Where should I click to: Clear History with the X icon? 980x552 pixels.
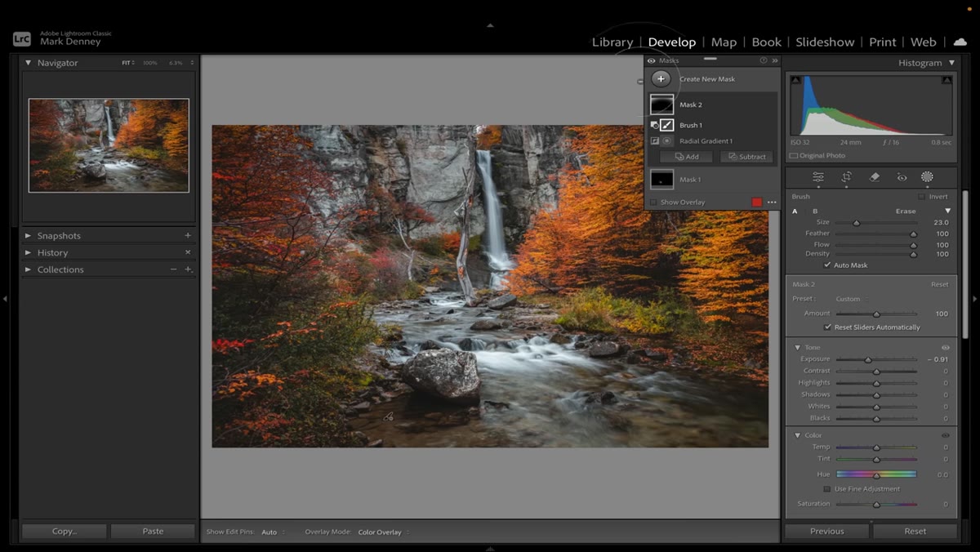pyautogui.click(x=188, y=252)
